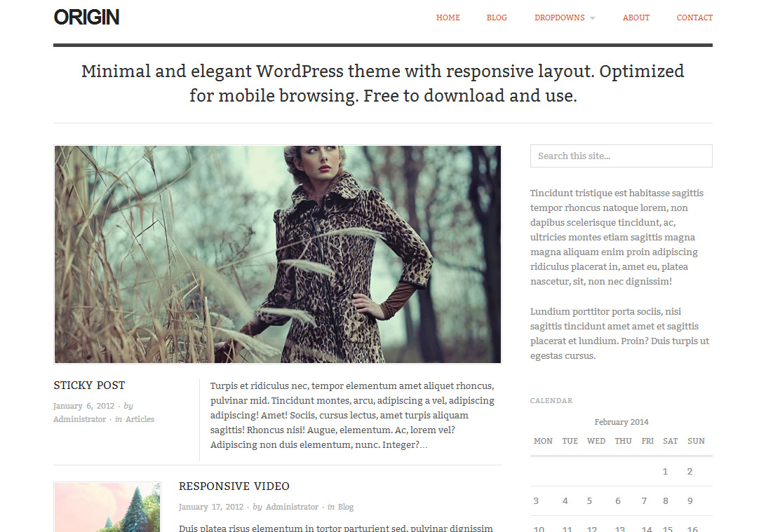The width and height of the screenshot is (766, 532).
Task: Click the 'Tincidunt tristique est habitasse' sidebar paragraph
Action: (x=617, y=237)
